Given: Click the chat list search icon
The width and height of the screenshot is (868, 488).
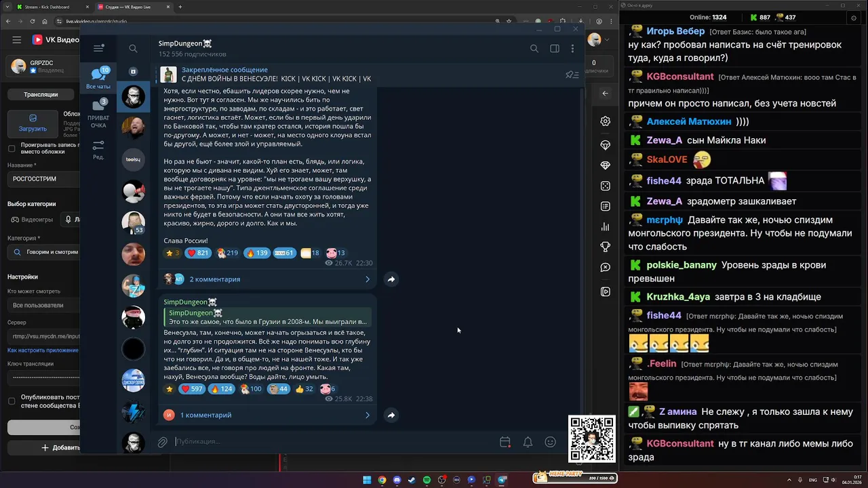Looking at the screenshot, I should 133,48.
